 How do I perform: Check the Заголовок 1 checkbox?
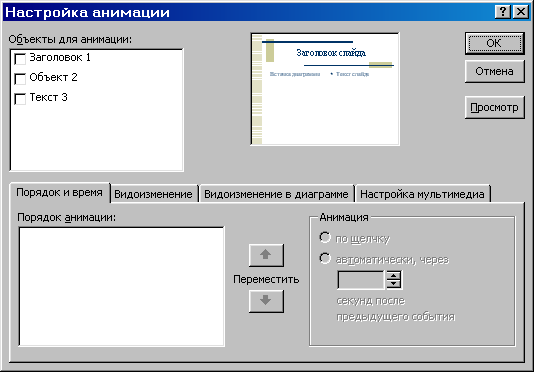(20, 59)
